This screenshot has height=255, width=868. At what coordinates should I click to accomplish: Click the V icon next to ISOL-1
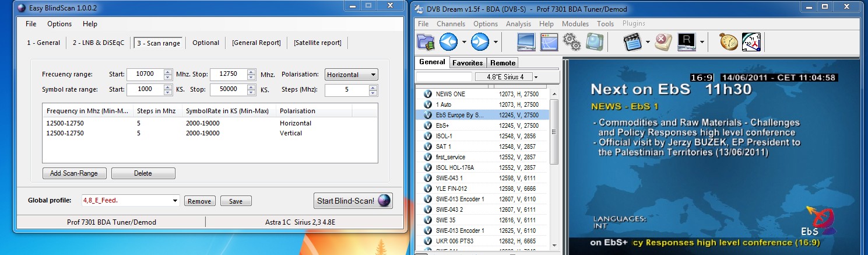pos(427,136)
